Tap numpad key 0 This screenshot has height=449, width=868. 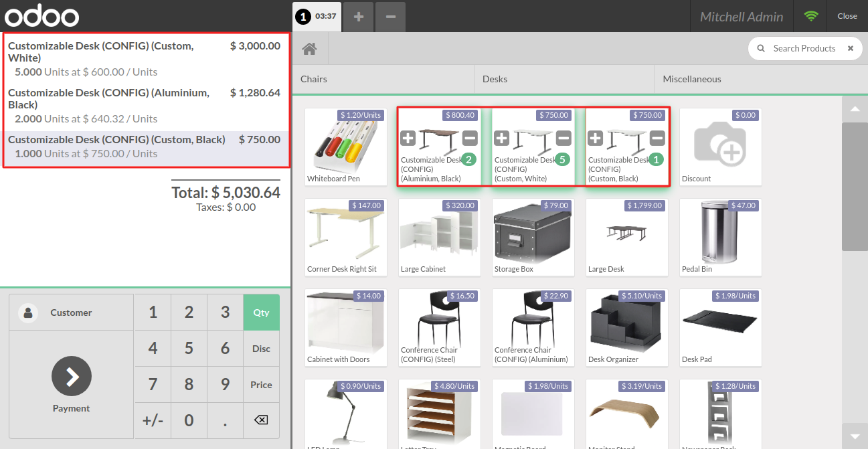click(189, 420)
